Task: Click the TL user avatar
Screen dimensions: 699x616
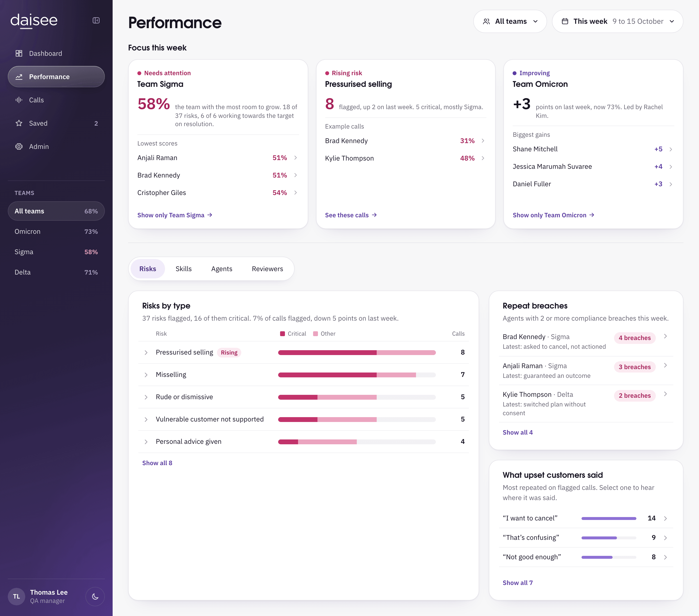Action: pyautogui.click(x=17, y=597)
